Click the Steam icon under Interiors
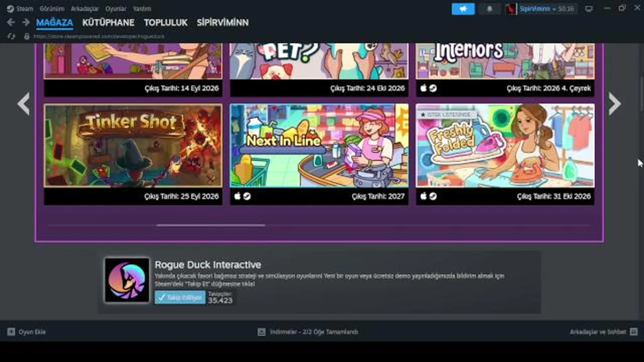Viewport: 644px width, 362px height. (x=433, y=88)
